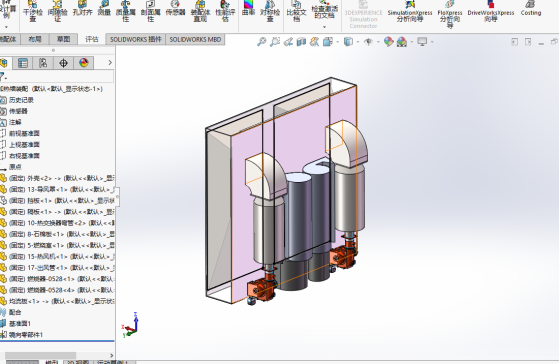Click Zoom to Fit magnifier icon

(262, 42)
